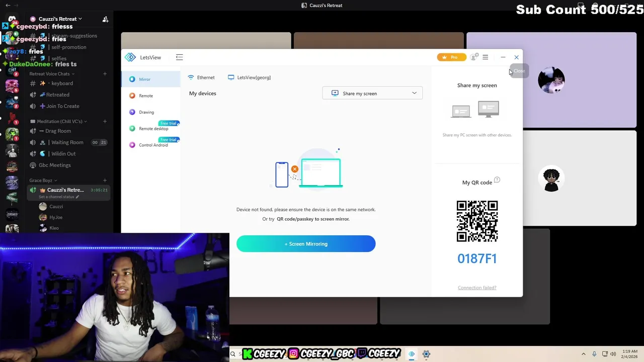644x362 pixels.
Task: Collapse the Grace Boyz category
Action: [x=43, y=180]
